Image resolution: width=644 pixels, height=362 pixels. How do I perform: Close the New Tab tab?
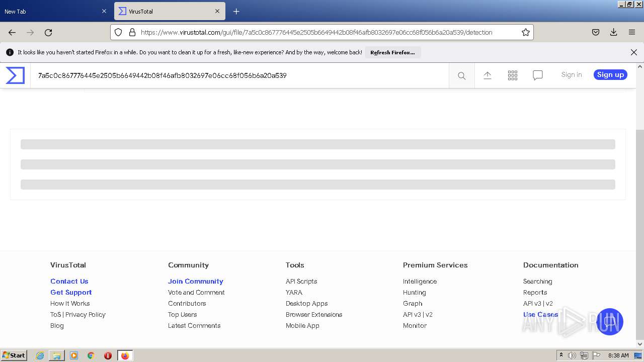[104, 11]
